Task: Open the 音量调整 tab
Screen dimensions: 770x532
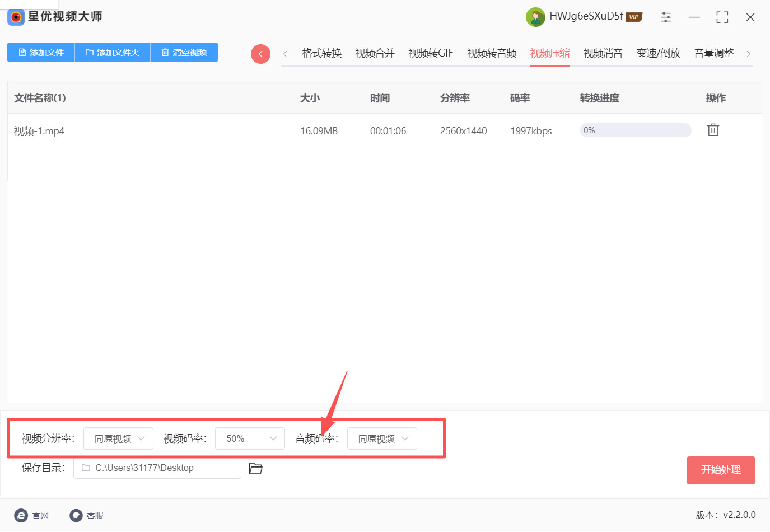Action: point(713,53)
